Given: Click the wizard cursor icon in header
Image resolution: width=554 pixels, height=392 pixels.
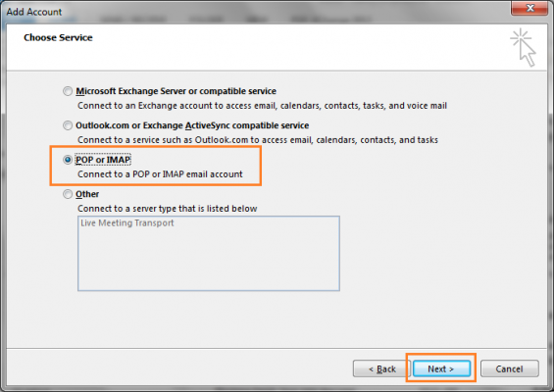Looking at the screenshot, I should pos(524,47).
